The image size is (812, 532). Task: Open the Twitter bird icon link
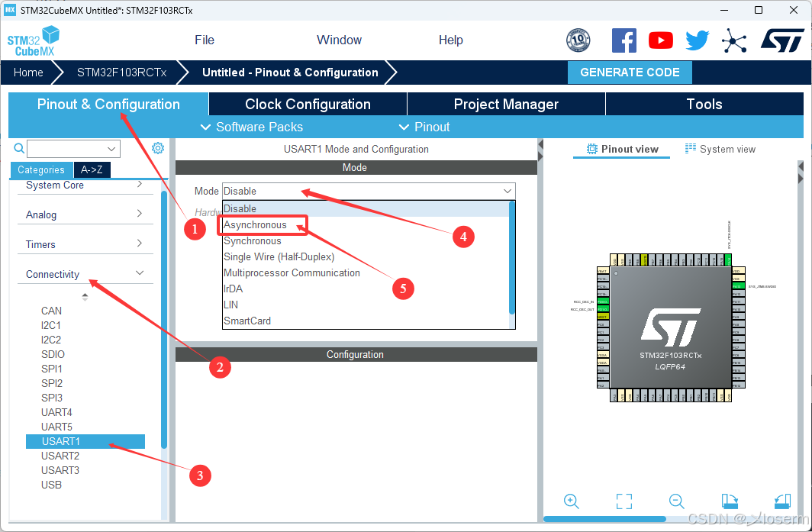click(x=697, y=40)
